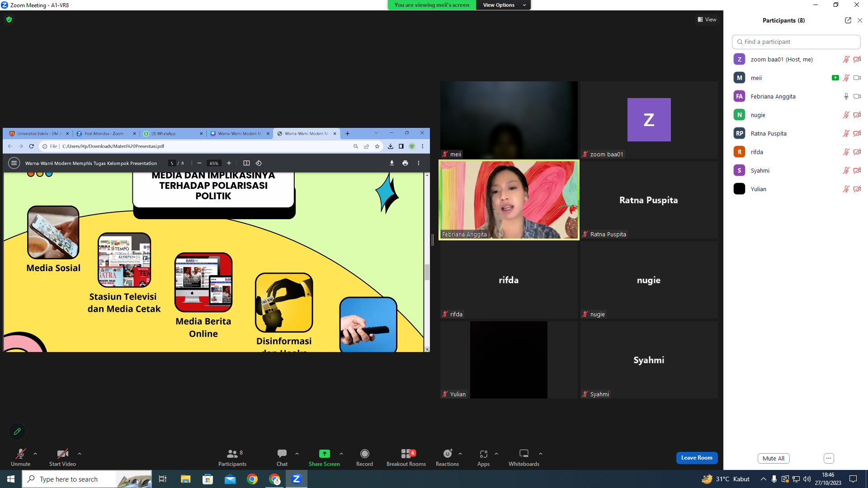Image resolution: width=868 pixels, height=488 pixels.
Task: Expand Apps options arrow
Action: [496, 454]
